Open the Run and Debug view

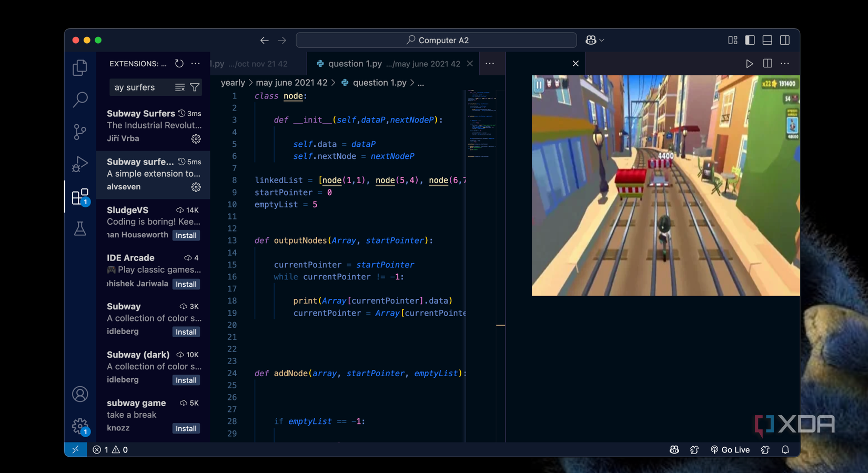pyautogui.click(x=80, y=164)
